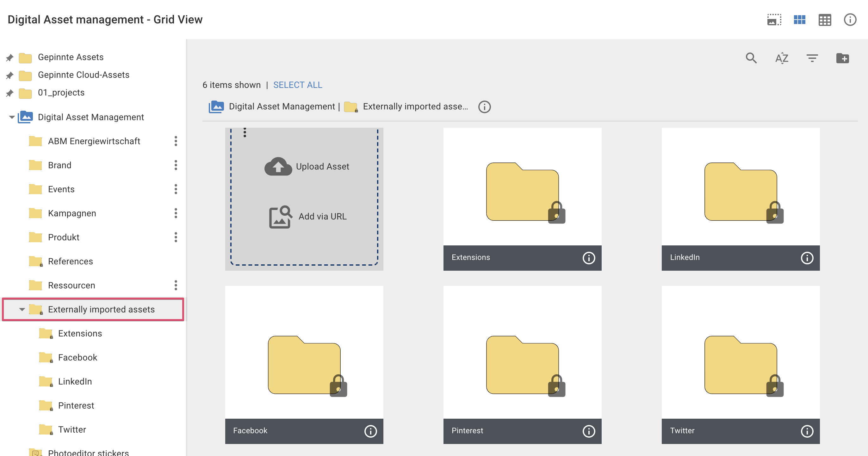Open three-dot menu for Ressourcen folder
This screenshot has height=456, width=868.
(x=176, y=285)
